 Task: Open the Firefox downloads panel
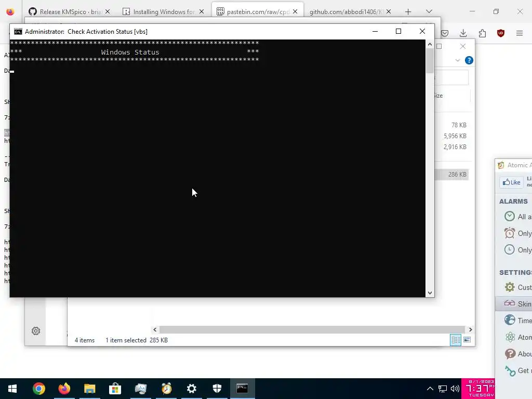point(463,33)
